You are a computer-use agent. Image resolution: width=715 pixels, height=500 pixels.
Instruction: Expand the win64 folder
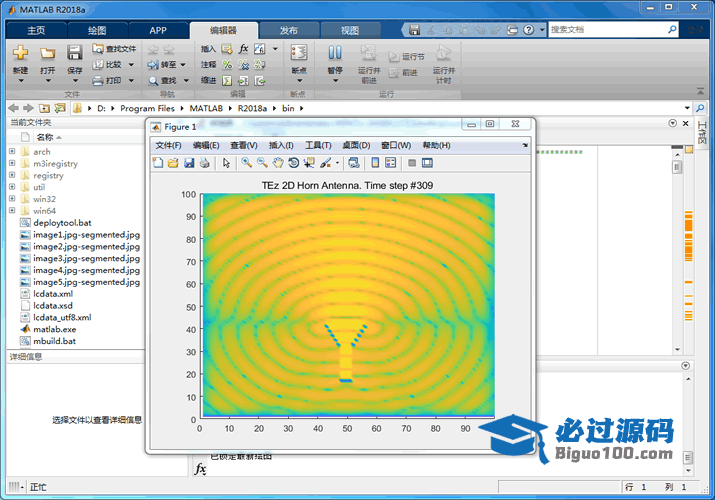pos(12,211)
